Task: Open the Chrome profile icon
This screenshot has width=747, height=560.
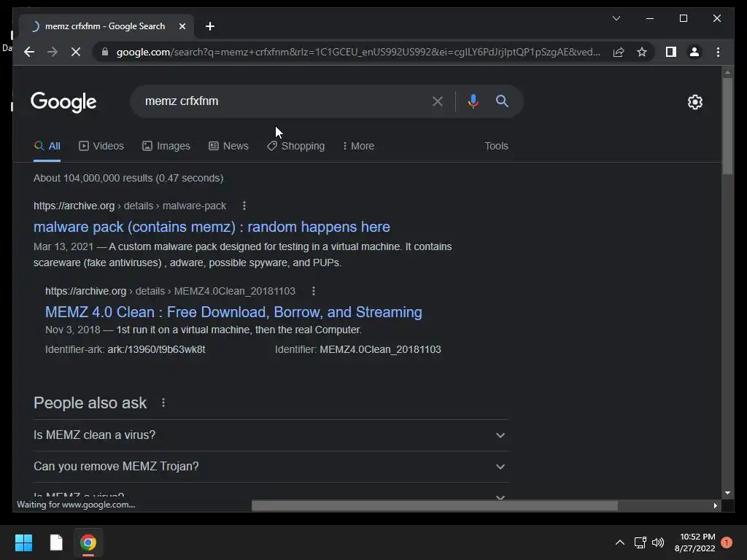Action: point(694,52)
